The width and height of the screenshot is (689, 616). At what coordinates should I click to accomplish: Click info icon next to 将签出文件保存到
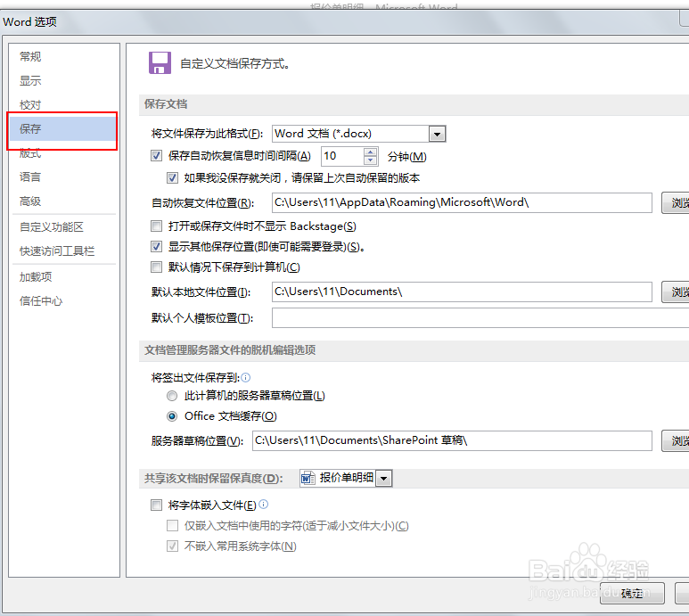point(246,377)
